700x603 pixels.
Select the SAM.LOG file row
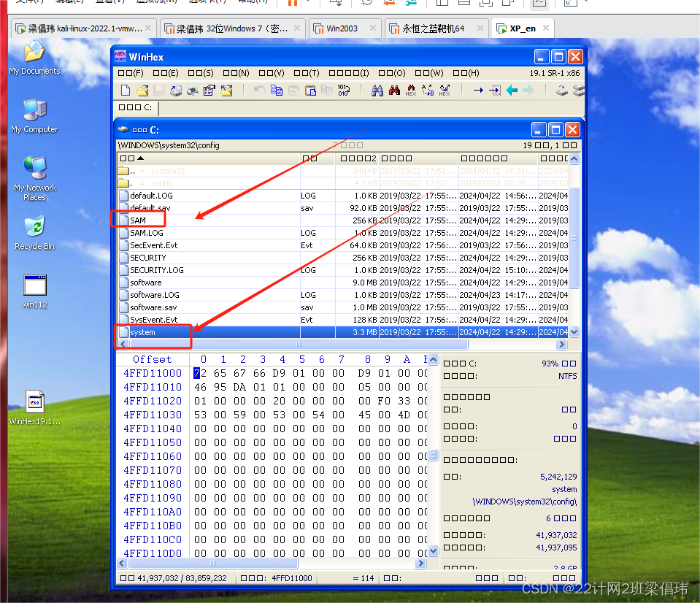tap(343, 233)
